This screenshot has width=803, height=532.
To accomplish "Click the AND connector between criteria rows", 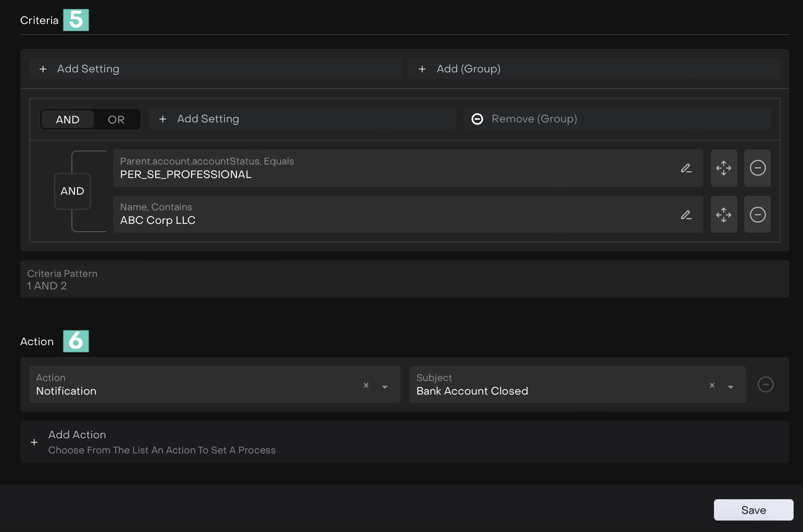I will pos(72,191).
